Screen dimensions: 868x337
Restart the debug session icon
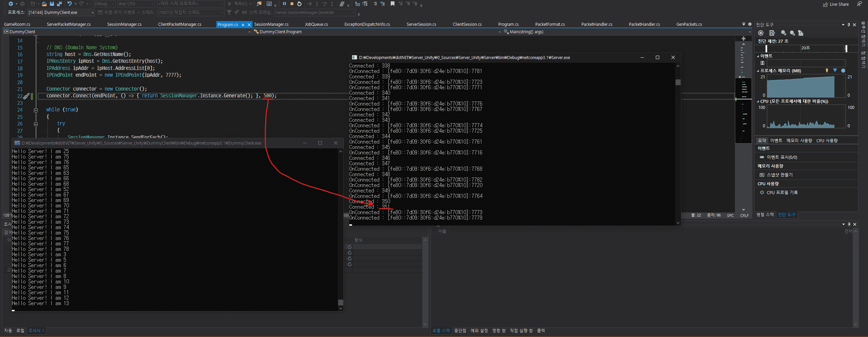(299, 4)
